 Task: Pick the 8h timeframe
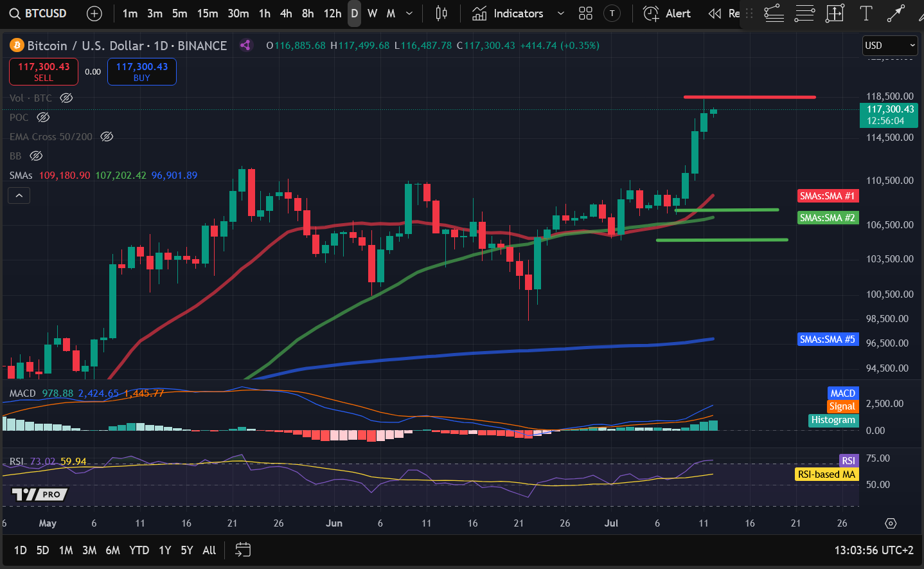pos(308,14)
